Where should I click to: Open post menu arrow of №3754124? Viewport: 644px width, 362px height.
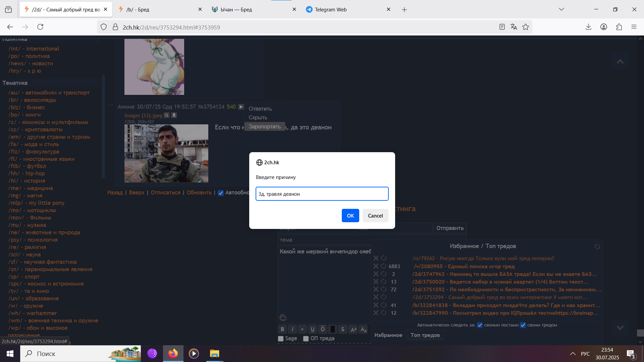tap(241, 107)
